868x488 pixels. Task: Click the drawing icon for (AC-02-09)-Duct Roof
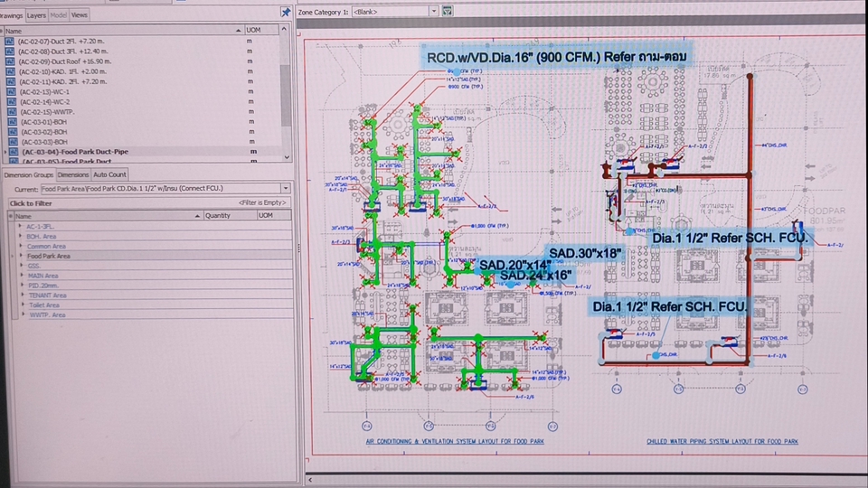10,61
